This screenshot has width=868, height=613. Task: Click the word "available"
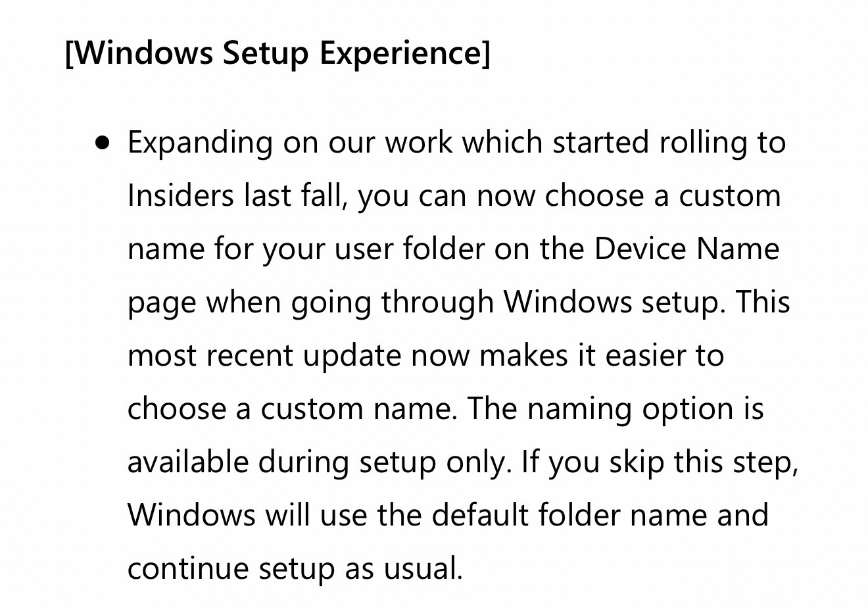(x=187, y=462)
